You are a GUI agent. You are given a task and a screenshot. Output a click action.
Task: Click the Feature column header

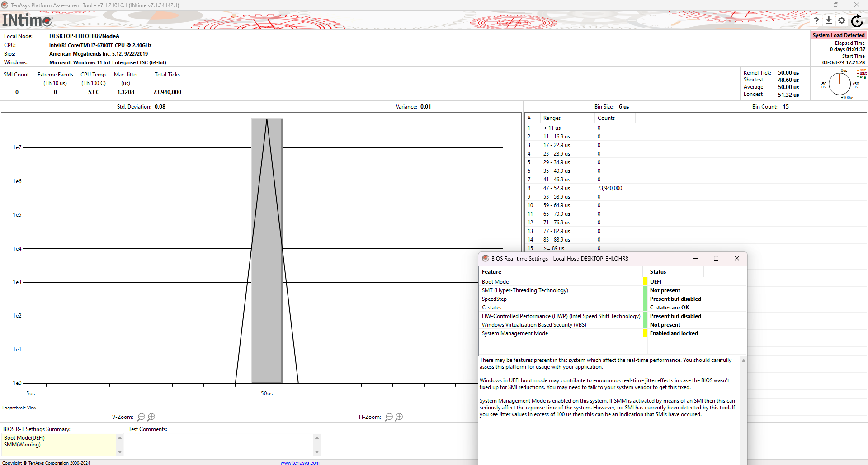pyautogui.click(x=561, y=272)
